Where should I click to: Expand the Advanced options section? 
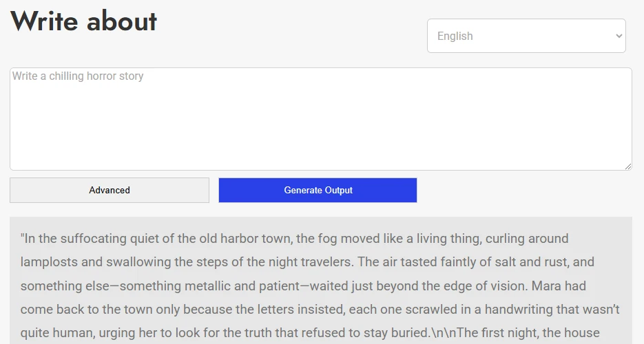point(110,191)
